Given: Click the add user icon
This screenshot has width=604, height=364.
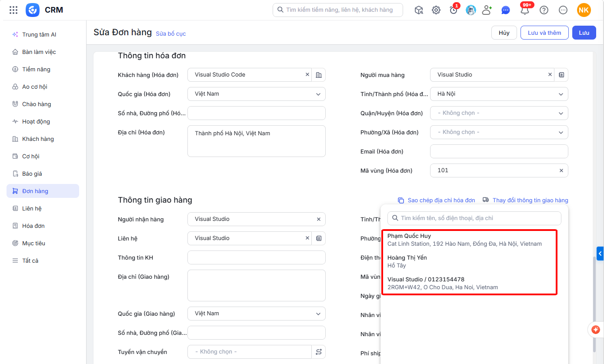Looking at the screenshot, I should coord(487,10).
